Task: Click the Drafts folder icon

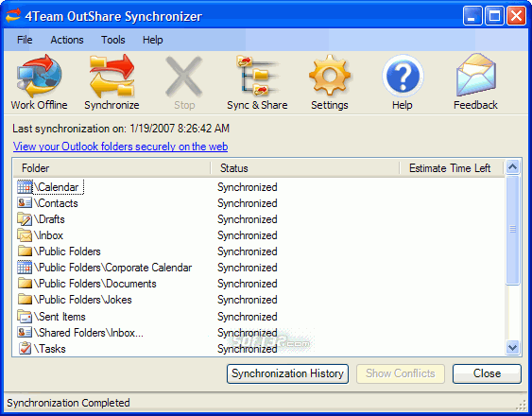Action: 25,219
